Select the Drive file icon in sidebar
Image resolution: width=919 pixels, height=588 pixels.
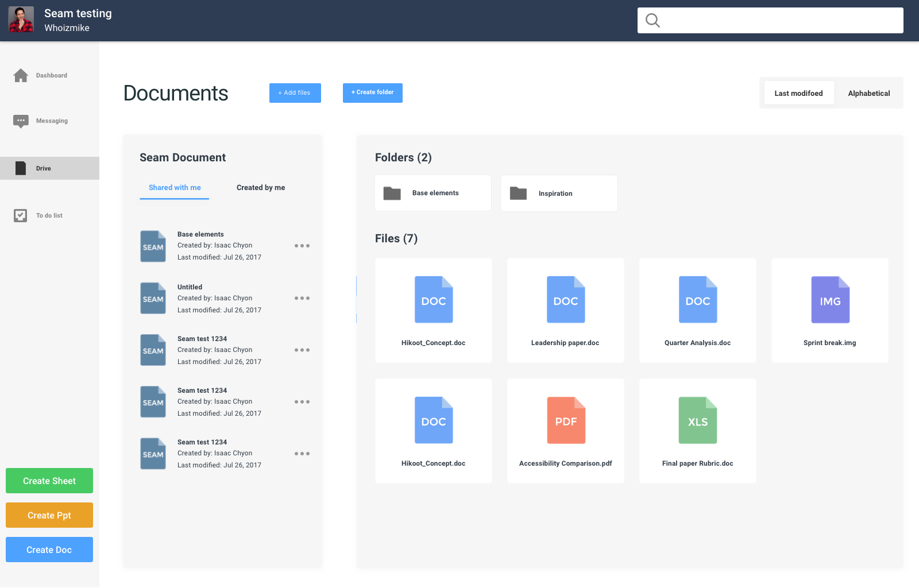point(21,168)
